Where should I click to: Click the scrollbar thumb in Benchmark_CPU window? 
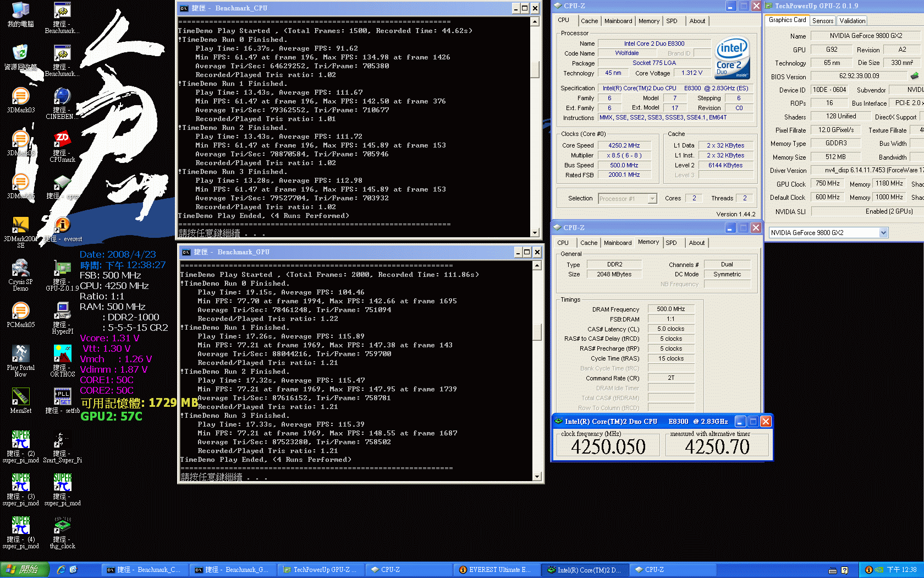point(535,69)
